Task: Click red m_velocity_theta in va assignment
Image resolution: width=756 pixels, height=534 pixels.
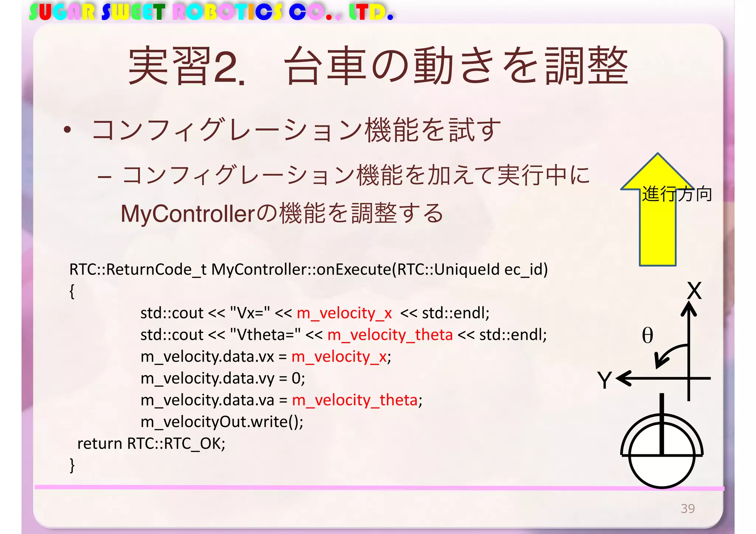Action: coord(354,400)
